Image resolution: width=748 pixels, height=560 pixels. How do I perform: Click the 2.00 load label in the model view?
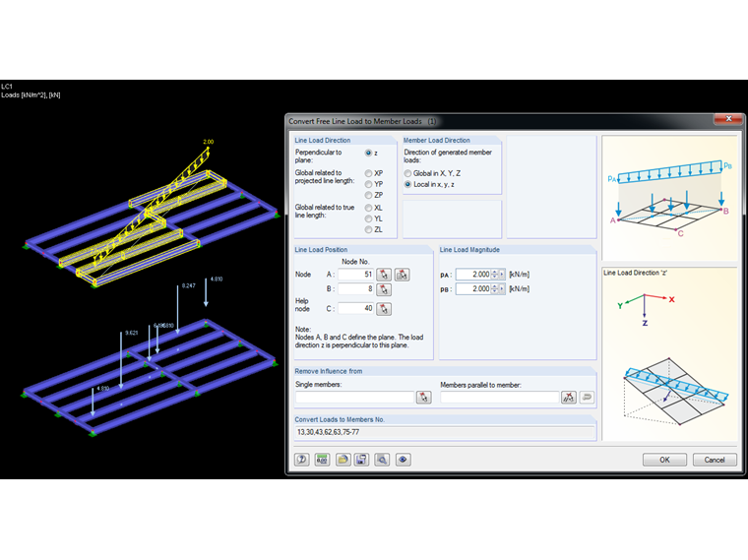point(209,142)
